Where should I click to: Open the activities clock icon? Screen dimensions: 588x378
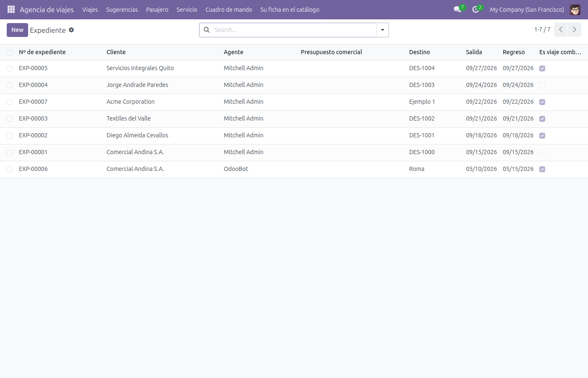475,9
